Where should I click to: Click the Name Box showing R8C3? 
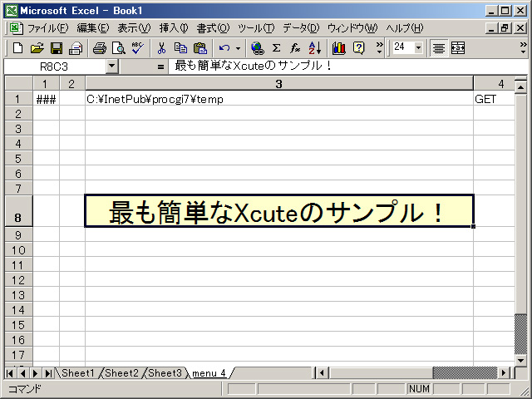(x=54, y=66)
